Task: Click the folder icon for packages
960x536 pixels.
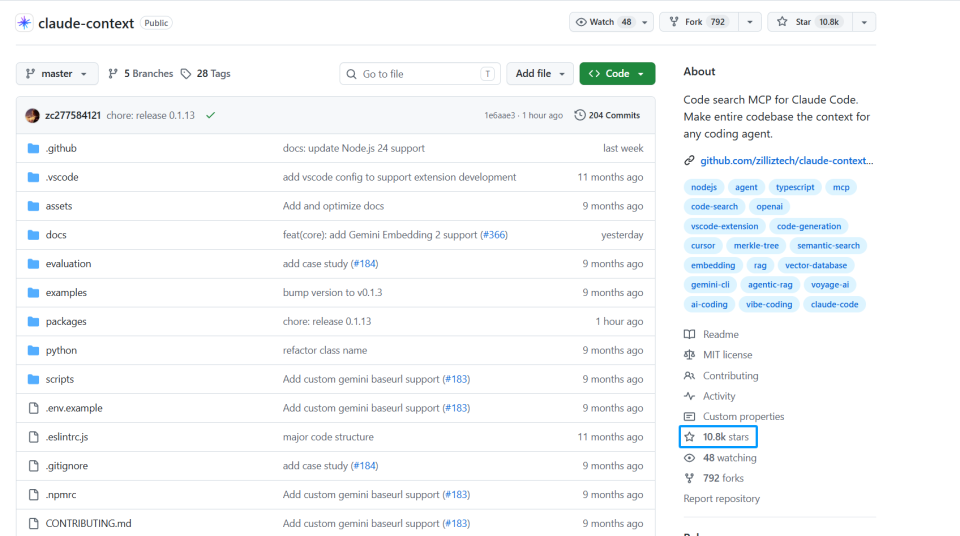Action: pyautogui.click(x=34, y=322)
